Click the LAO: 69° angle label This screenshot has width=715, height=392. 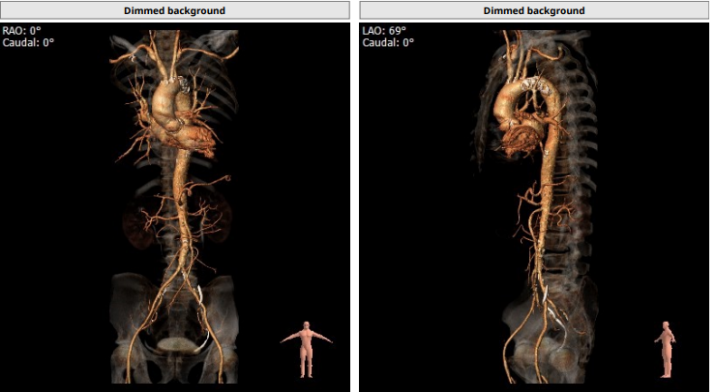[384, 31]
